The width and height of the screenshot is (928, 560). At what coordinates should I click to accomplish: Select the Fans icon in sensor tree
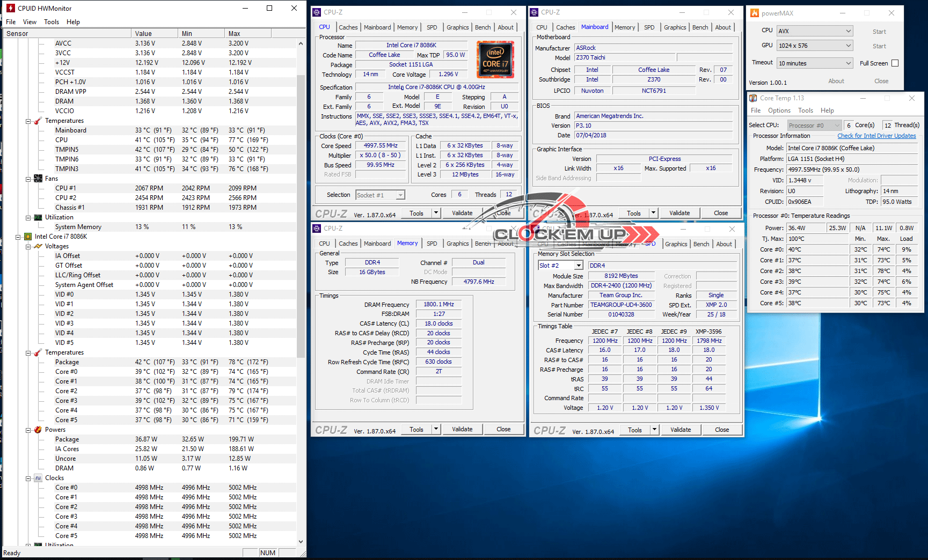(38, 179)
